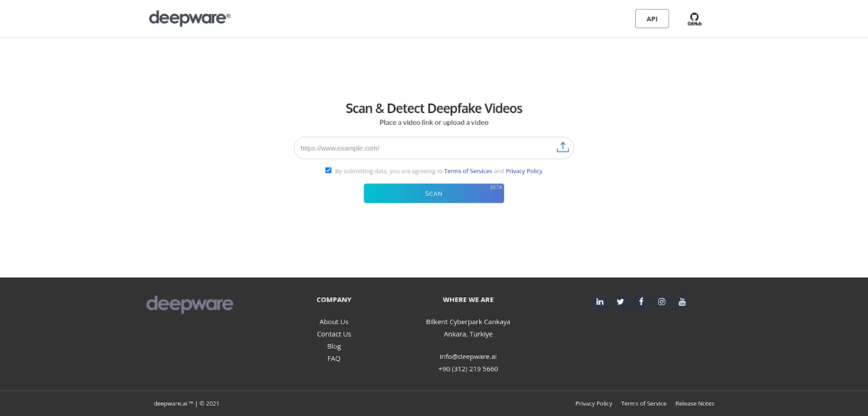Click the 'deepware.ai ™ | © 2021' copyright text
Image resolution: width=868 pixels, height=416 pixels.
click(186, 404)
